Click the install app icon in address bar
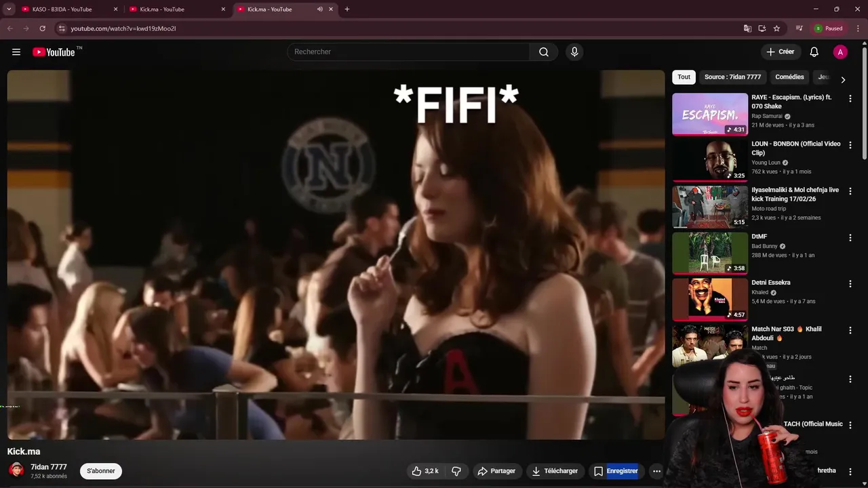The width and height of the screenshot is (868, 488). pyautogui.click(x=762, y=28)
